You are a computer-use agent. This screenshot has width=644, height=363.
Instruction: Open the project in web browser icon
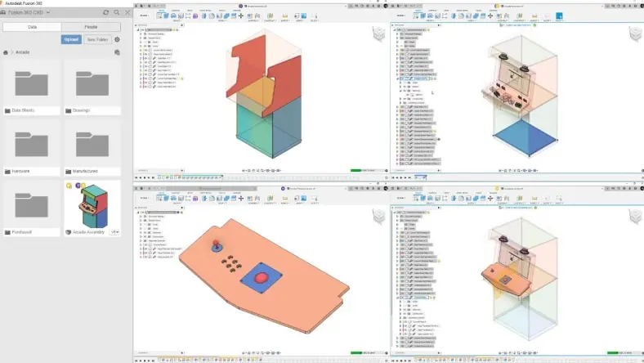point(117,52)
